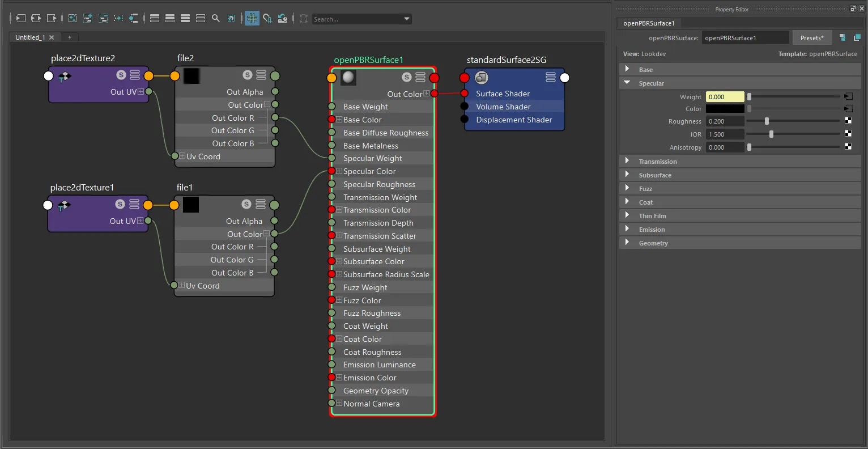Toggle solo icon on the place2dTexture1 node
This screenshot has width=868, height=449.
click(x=120, y=204)
